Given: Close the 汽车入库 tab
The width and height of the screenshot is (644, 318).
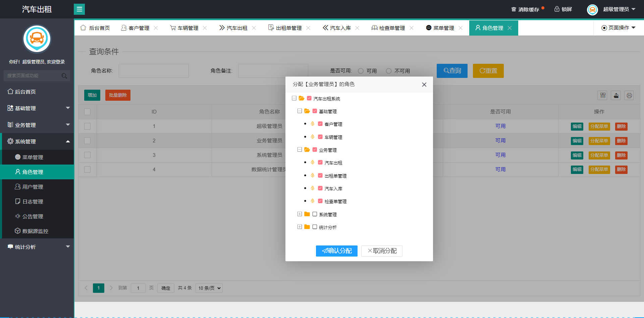Looking at the screenshot, I should (x=357, y=28).
